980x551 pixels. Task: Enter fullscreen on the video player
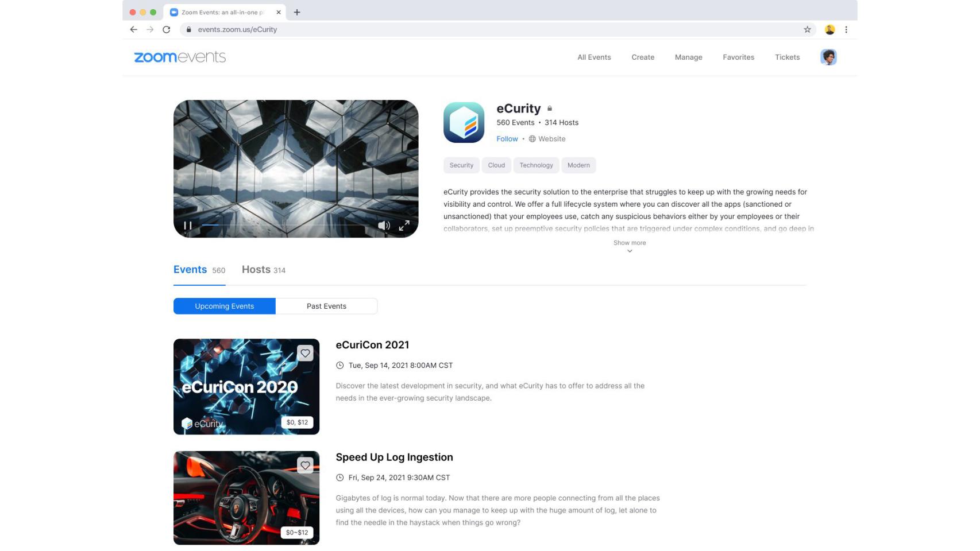point(404,226)
